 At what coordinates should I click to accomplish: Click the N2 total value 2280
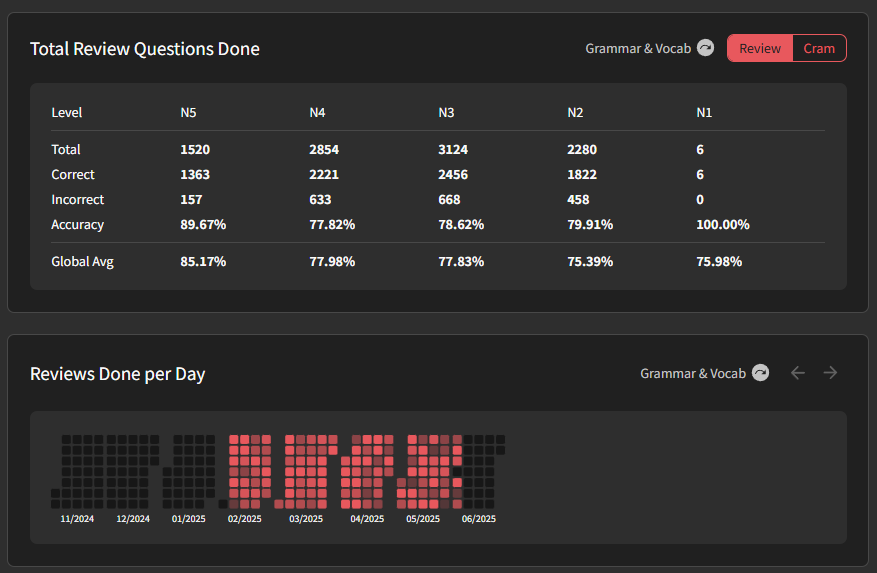click(582, 149)
